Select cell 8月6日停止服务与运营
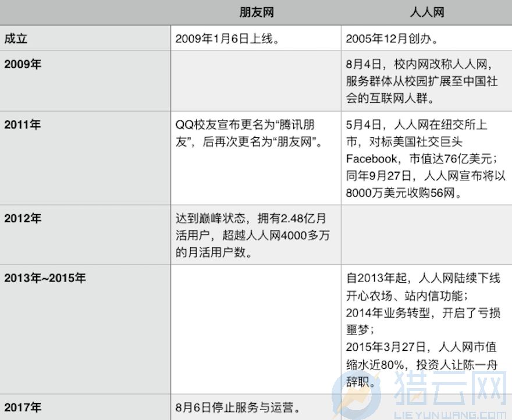512x420 pixels. (256, 407)
